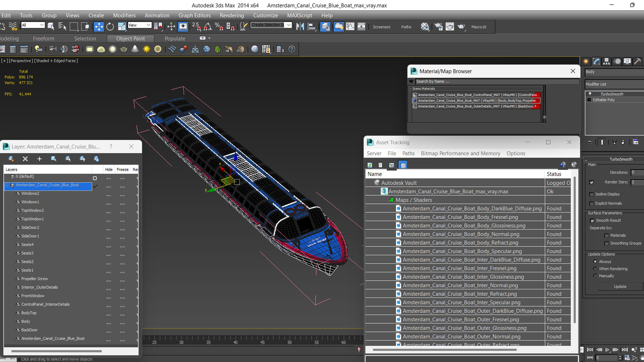Screen dimensions: 644x362
Task: Click the Update button in TurboSmooth
Action: tap(620, 287)
